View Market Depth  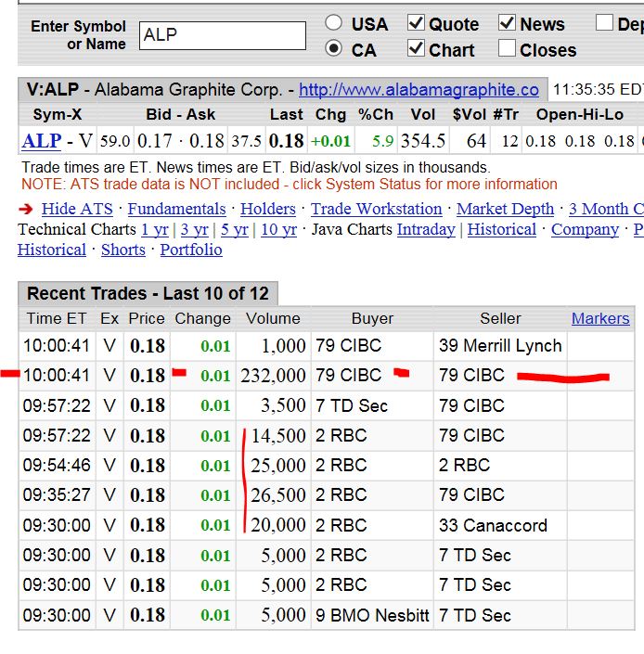click(505, 209)
